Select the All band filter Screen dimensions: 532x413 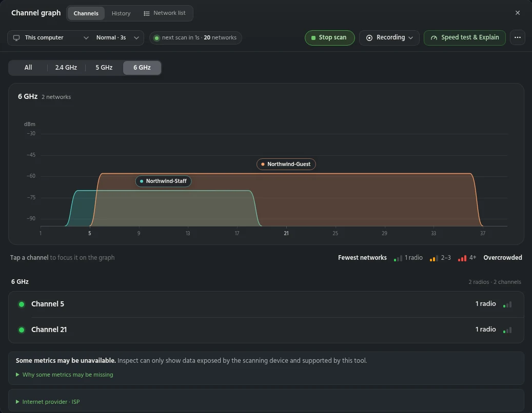point(28,68)
